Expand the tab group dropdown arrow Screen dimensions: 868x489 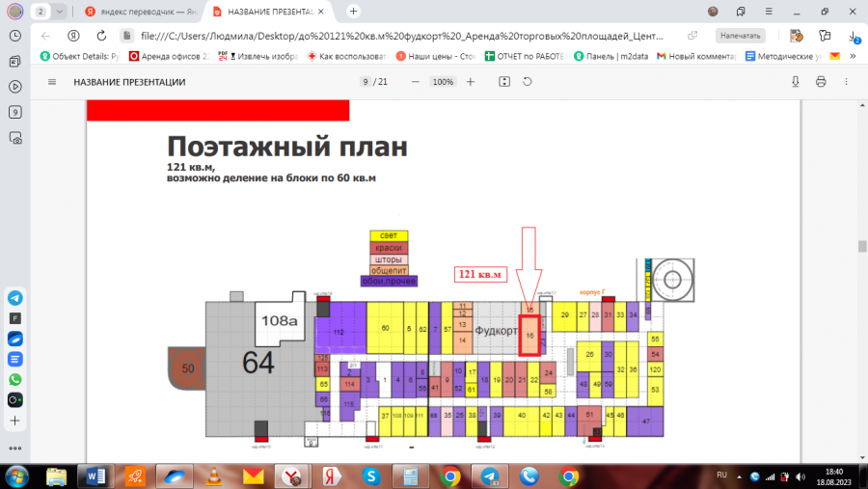59,11
